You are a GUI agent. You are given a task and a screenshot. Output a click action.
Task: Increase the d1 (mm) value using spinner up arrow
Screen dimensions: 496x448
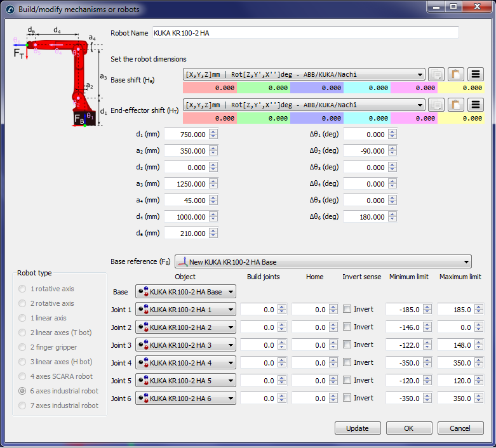213,131
